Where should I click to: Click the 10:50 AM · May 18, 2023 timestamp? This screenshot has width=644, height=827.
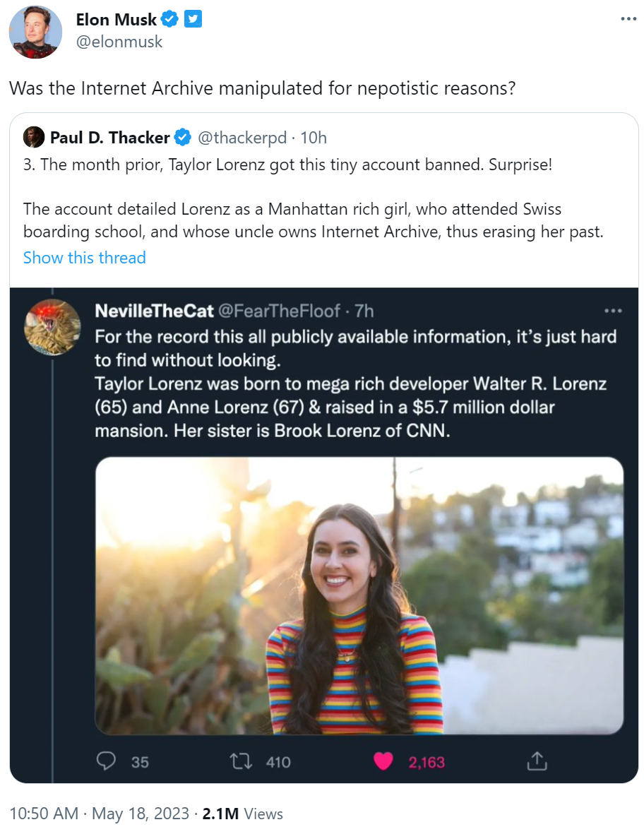tap(99, 814)
